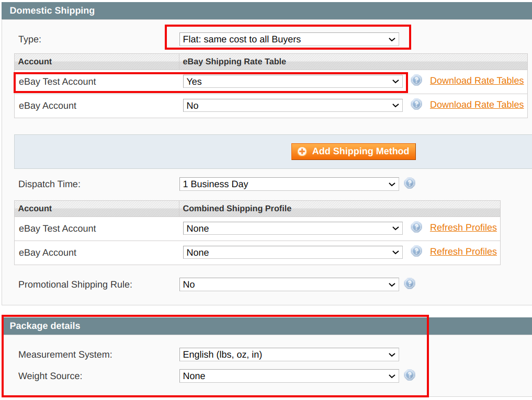The width and height of the screenshot is (532, 400).
Task: Open eBay Account combined shipping profile dropdown
Action: pos(292,253)
